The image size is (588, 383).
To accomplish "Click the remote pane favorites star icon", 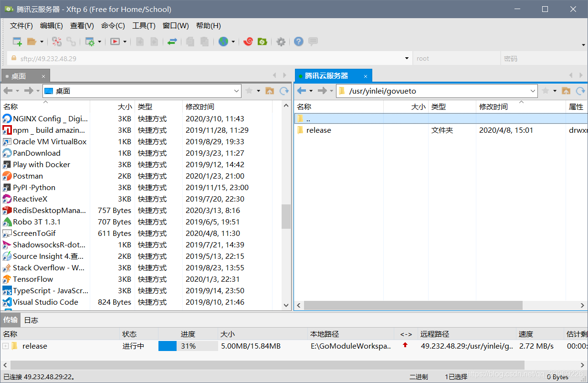I will 545,91.
